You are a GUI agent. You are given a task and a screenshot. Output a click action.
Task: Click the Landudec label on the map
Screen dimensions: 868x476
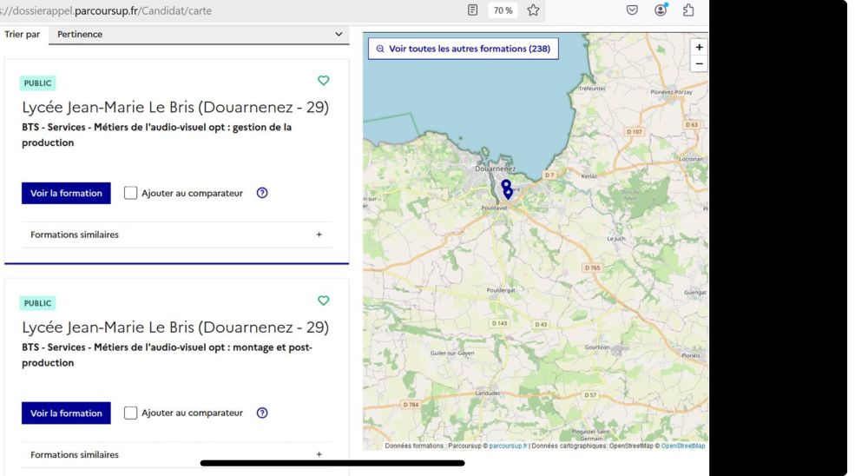point(487,393)
